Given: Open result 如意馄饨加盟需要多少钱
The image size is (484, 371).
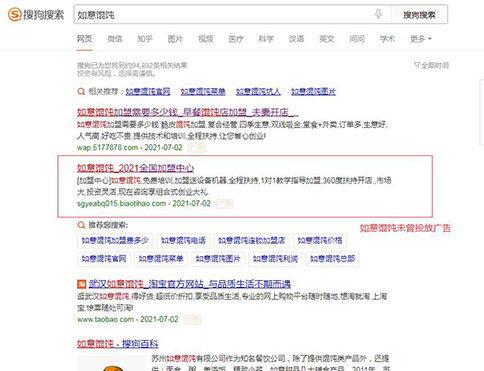Looking at the screenshot, I should point(188,112).
